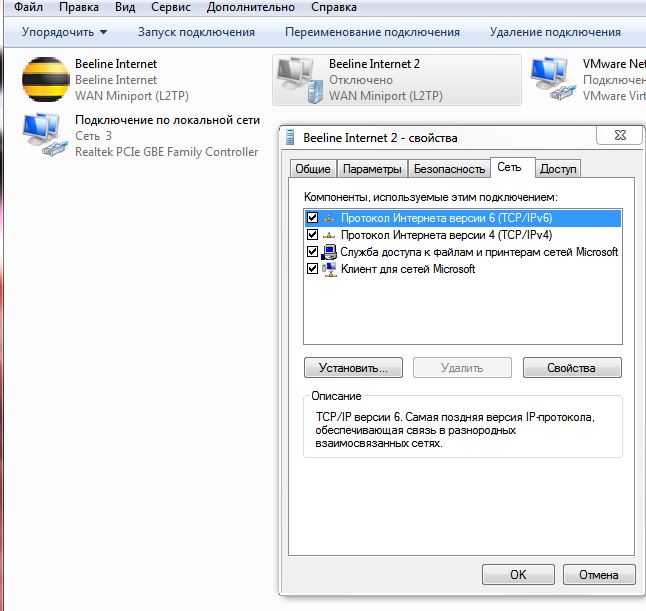
Task: Select Протокол Интернета версии 6 row
Action: tap(463, 218)
